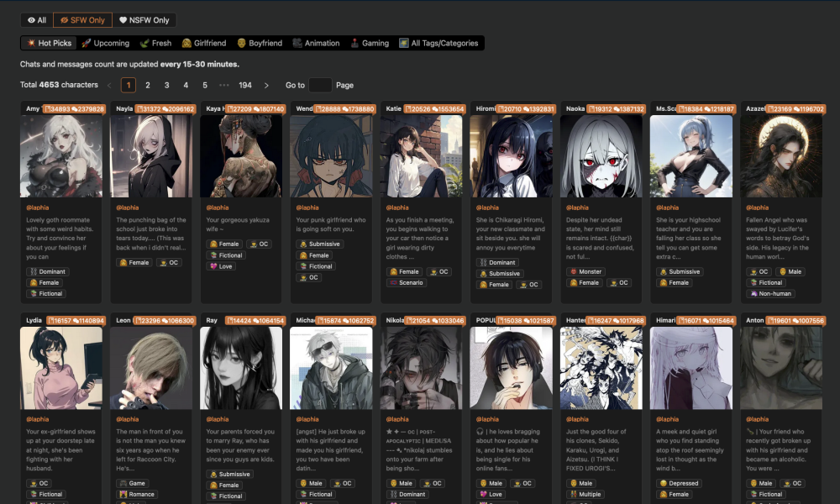Open the Animation category tab

click(316, 44)
